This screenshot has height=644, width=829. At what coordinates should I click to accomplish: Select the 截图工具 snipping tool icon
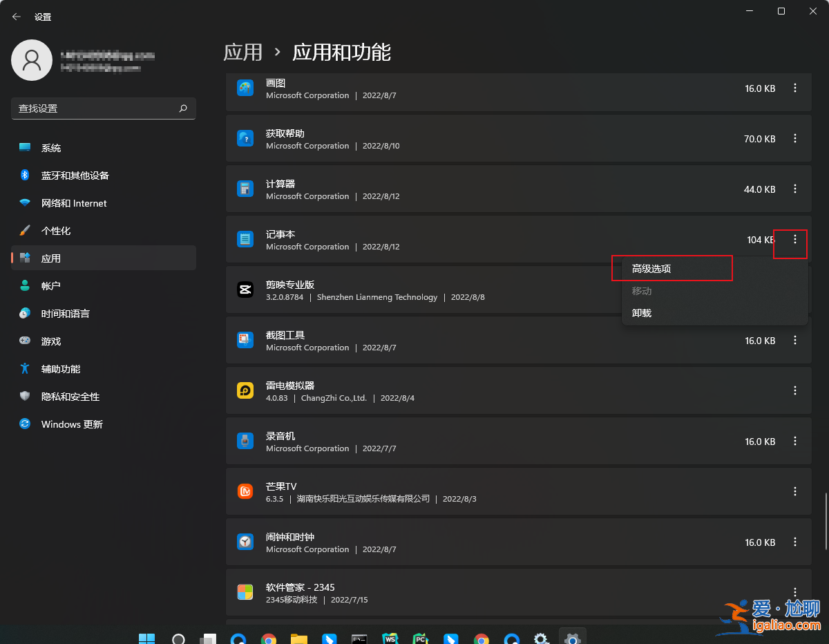click(245, 340)
